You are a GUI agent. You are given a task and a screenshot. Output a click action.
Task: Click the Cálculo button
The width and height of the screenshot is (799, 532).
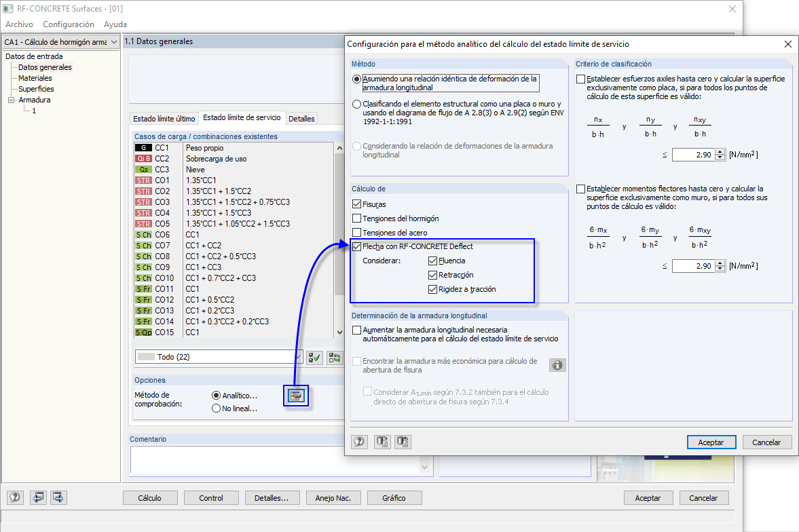[150, 498]
